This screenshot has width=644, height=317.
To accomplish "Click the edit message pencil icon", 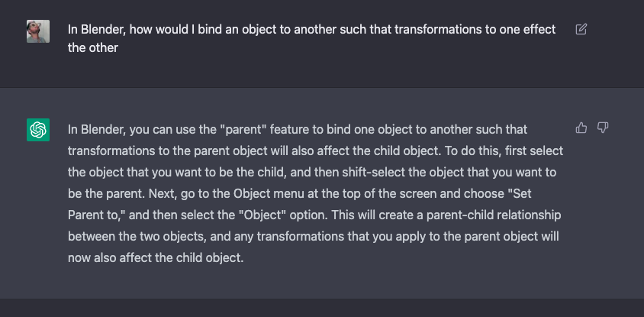I will (581, 30).
